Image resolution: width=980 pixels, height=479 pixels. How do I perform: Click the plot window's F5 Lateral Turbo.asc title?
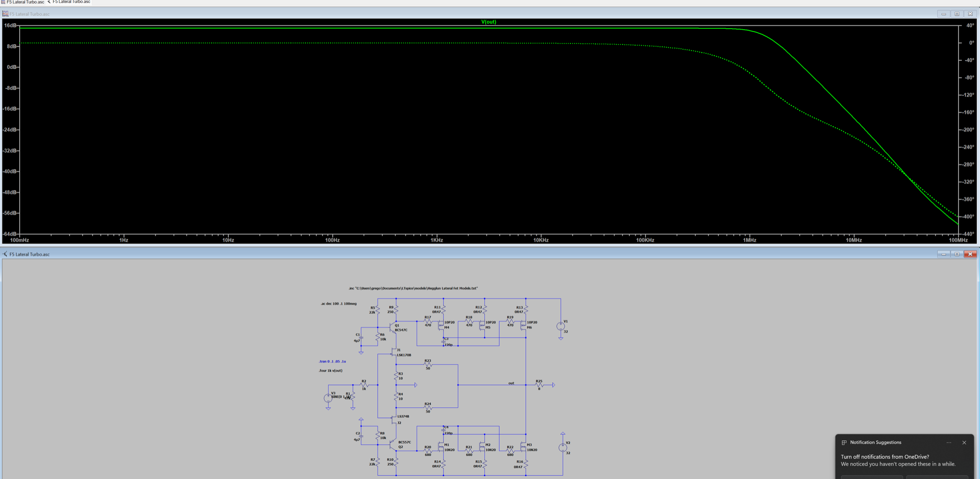point(30,14)
